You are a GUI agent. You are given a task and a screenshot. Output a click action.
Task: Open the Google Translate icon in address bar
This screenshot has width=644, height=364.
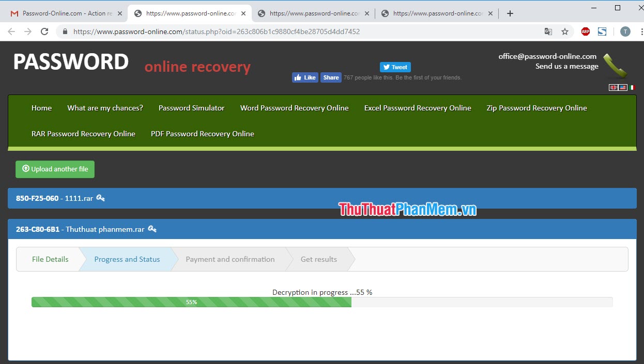pyautogui.click(x=548, y=31)
